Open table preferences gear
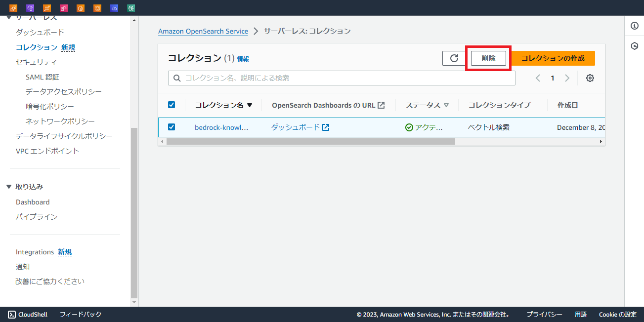644x322 pixels. point(590,78)
